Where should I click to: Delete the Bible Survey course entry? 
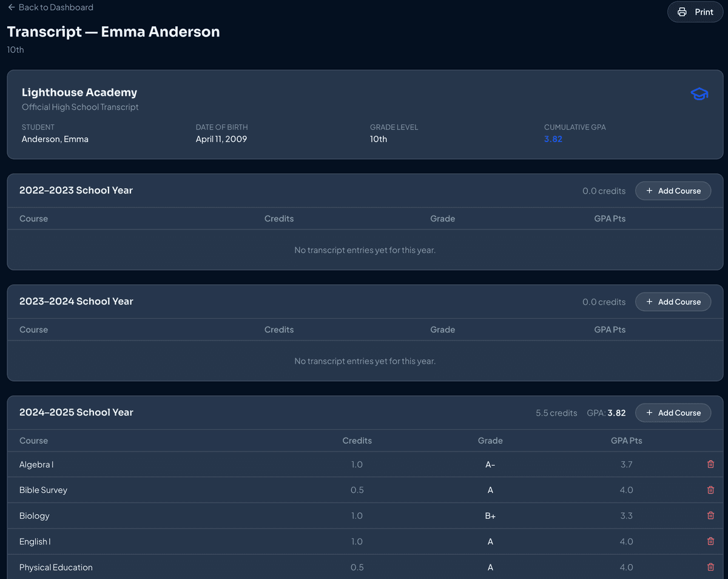710,490
